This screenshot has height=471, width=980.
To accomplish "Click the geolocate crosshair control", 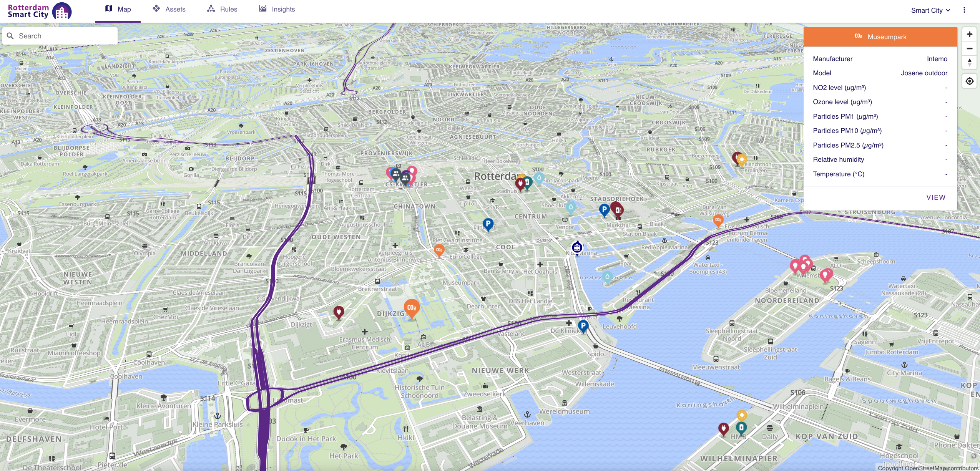I will pos(969,81).
